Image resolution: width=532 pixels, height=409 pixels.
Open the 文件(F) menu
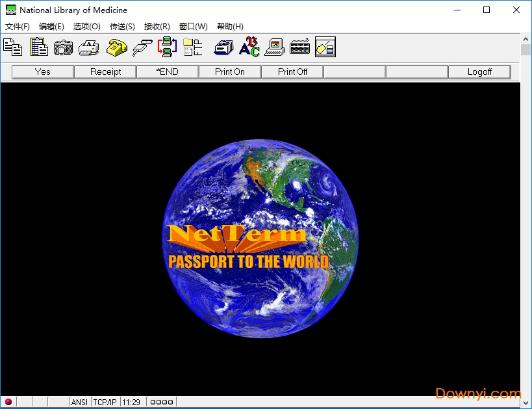pos(18,27)
